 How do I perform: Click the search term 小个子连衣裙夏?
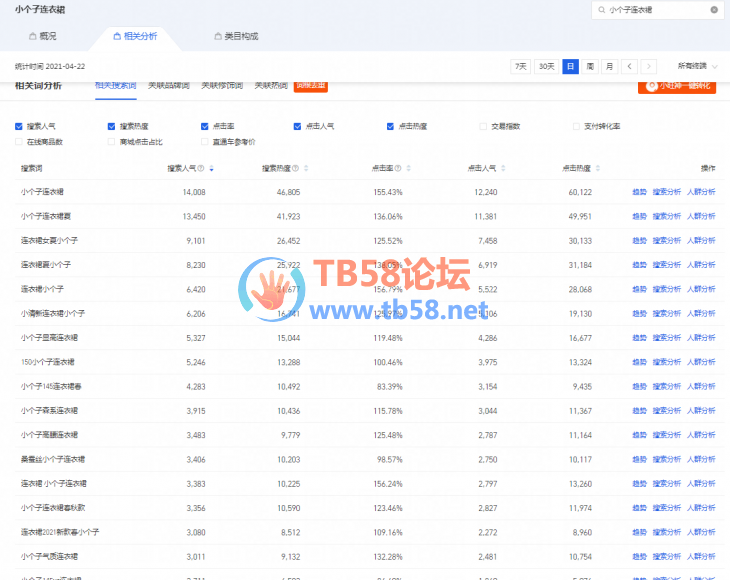(x=46, y=216)
